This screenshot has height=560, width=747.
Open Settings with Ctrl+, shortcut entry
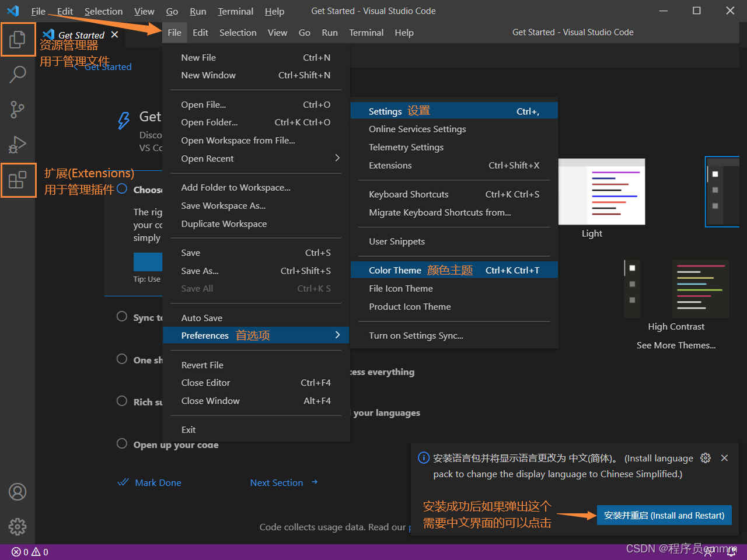click(x=454, y=111)
